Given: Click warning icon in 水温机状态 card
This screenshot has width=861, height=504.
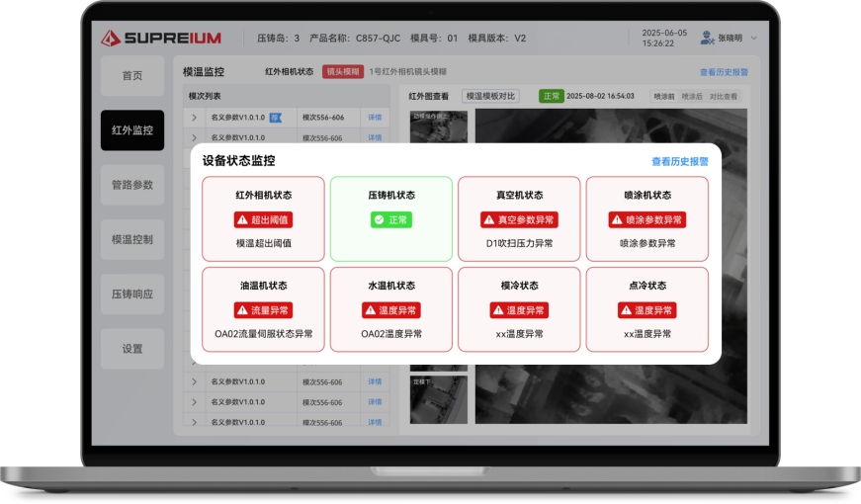Looking at the screenshot, I should 371,310.
